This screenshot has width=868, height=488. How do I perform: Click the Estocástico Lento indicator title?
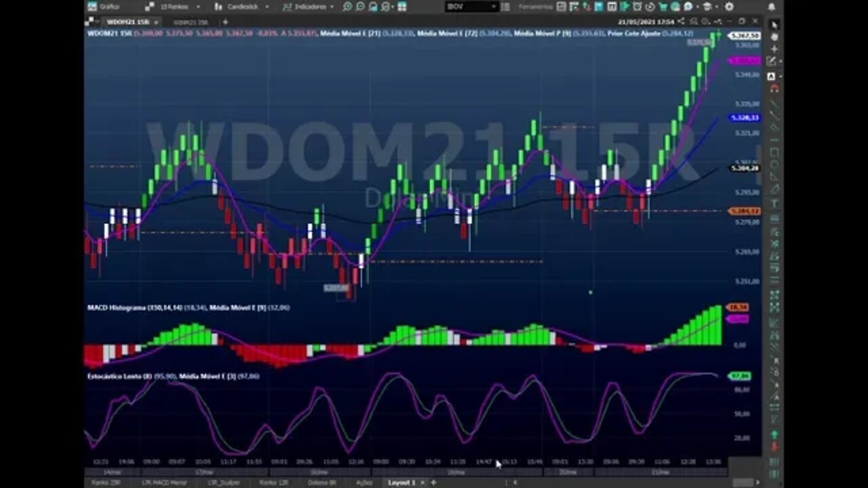click(x=119, y=375)
